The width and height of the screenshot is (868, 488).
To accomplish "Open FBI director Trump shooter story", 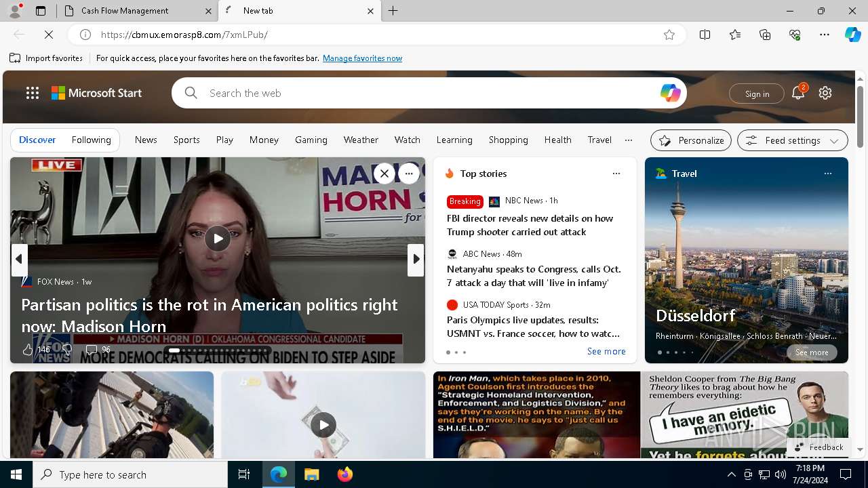I will [530, 225].
